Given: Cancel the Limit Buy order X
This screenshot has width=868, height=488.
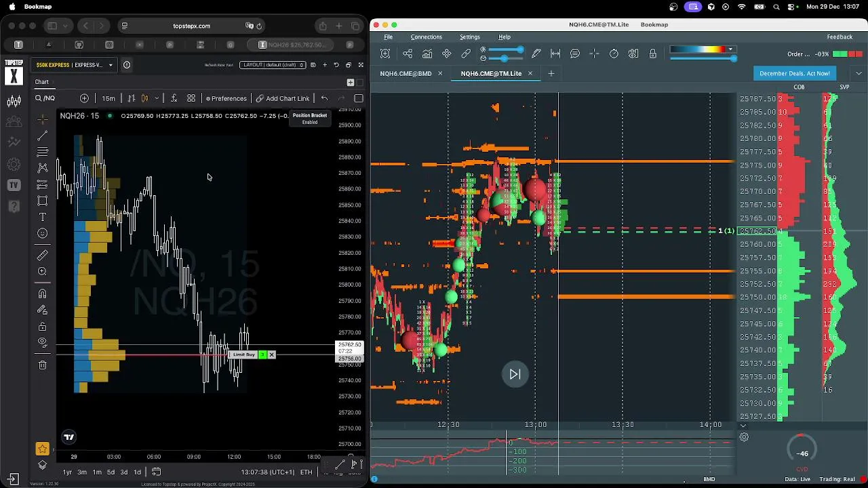Looking at the screenshot, I should click(271, 354).
